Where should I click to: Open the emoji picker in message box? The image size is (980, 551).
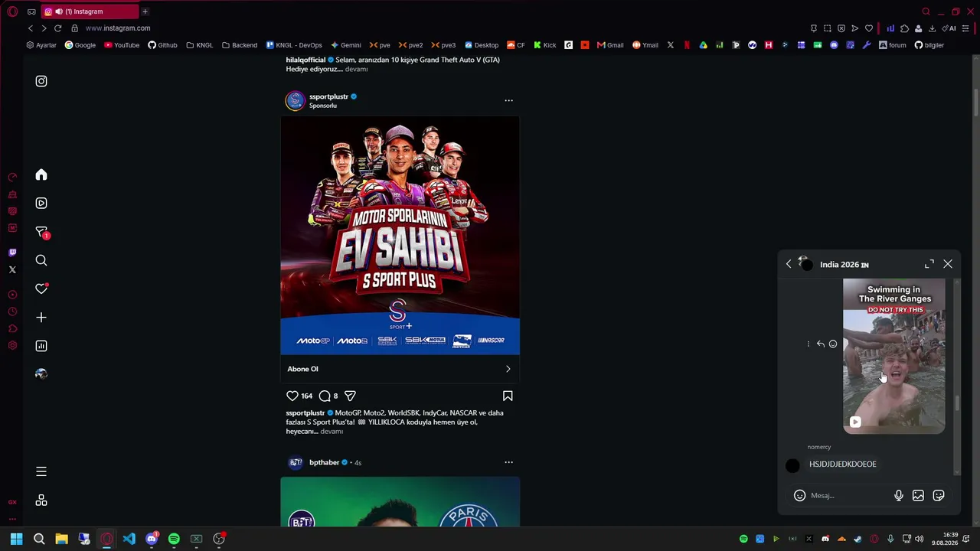click(799, 496)
